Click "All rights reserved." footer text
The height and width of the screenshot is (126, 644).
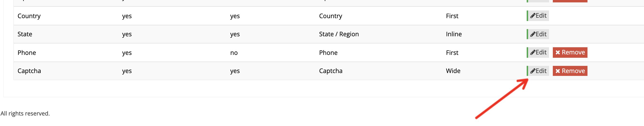point(25,113)
